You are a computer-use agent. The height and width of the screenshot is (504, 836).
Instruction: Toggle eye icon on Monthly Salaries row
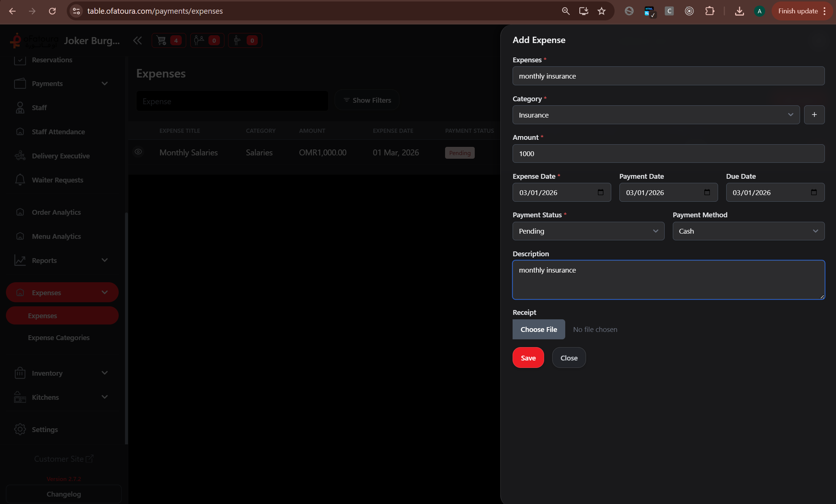[138, 152]
